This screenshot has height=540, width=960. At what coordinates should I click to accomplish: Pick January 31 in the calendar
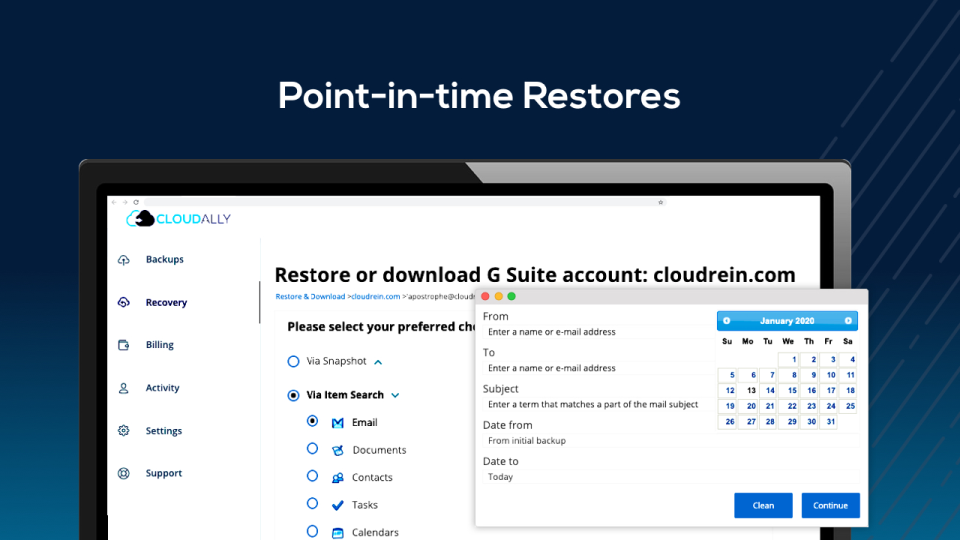[x=829, y=422]
